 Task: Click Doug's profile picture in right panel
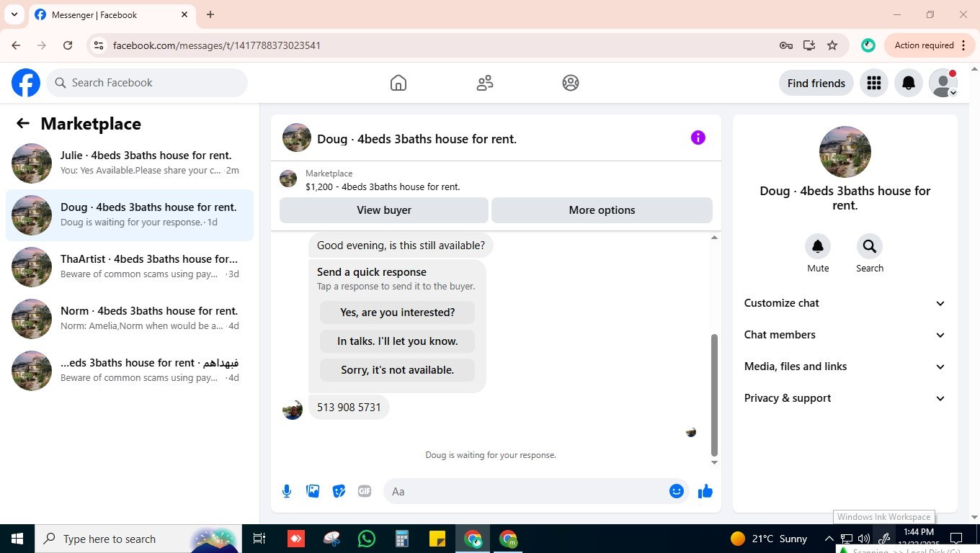point(845,152)
